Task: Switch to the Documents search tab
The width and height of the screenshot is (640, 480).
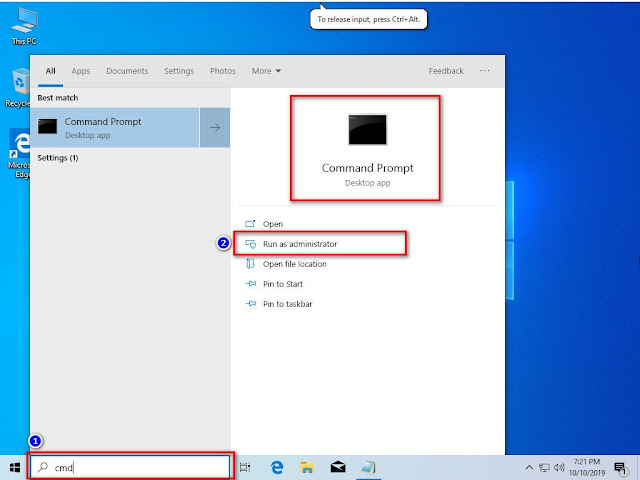Action: click(x=127, y=71)
